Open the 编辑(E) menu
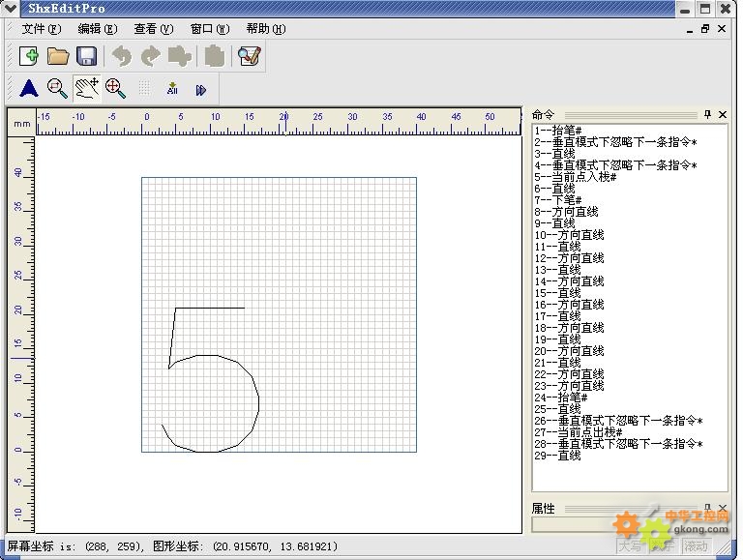The height and width of the screenshot is (560, 743). pos(97,29)
